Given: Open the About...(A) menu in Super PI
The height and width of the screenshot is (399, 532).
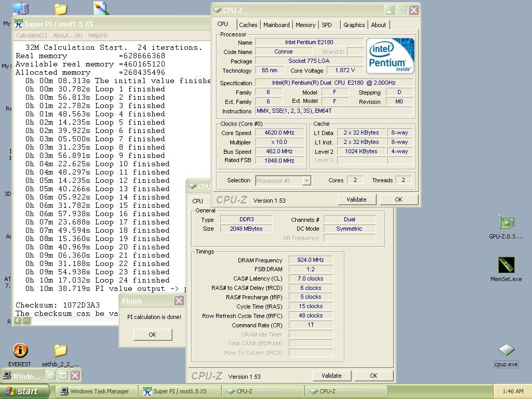Looking at the screenshot, I should (x=68, y=35).
